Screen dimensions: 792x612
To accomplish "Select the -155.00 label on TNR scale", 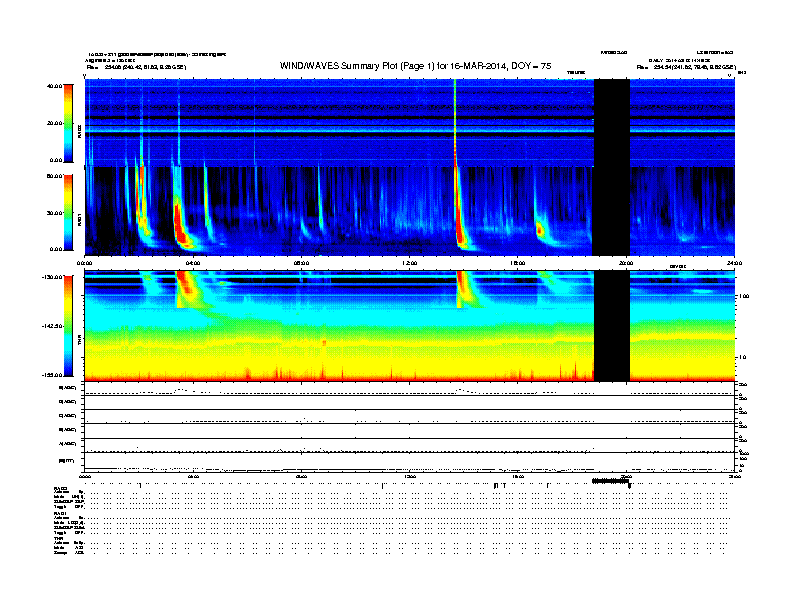I will (x=52, y=375).
